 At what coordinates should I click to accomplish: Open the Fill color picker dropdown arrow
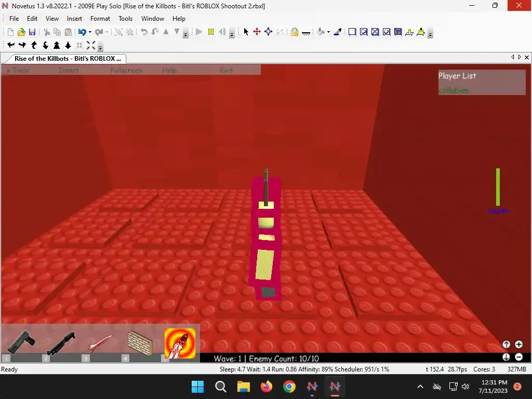[328, 32]
